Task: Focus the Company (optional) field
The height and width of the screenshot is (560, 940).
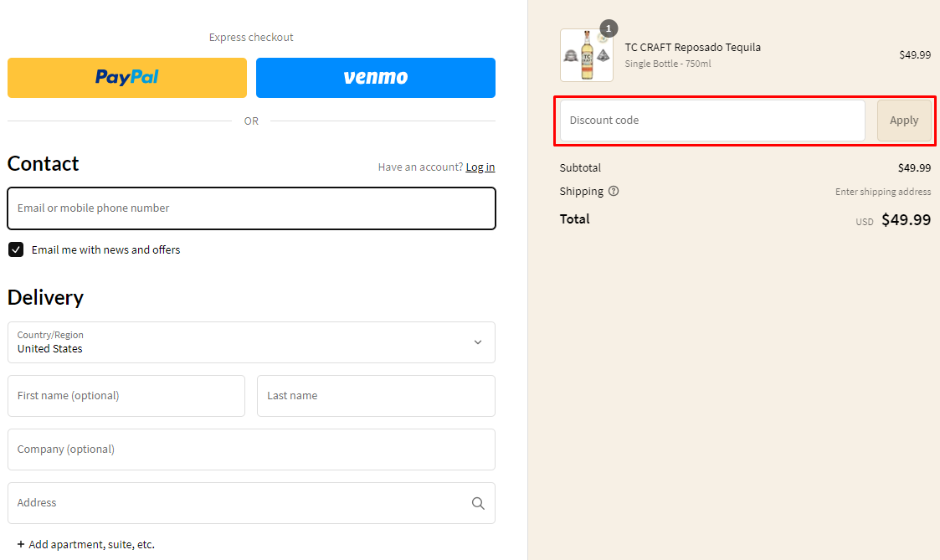Action: pos(251,450)
